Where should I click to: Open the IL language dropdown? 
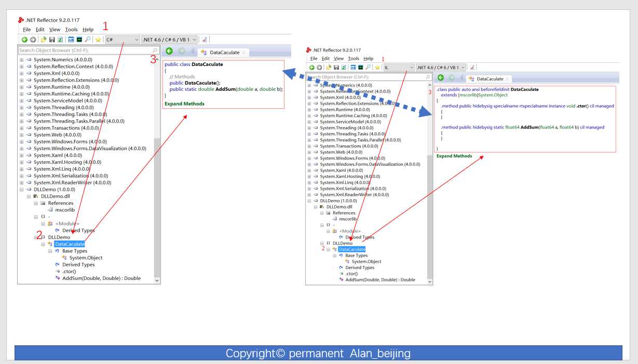pos(399,67)
